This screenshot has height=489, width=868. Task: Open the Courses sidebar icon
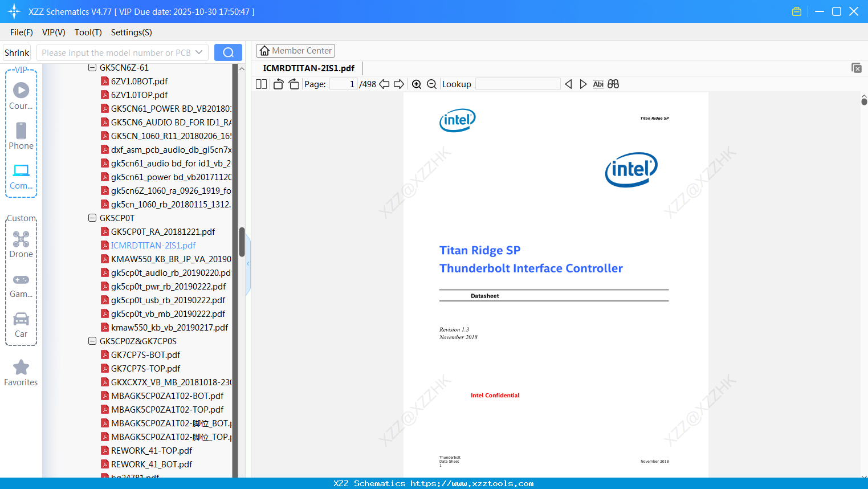click(x=21, y=90)
